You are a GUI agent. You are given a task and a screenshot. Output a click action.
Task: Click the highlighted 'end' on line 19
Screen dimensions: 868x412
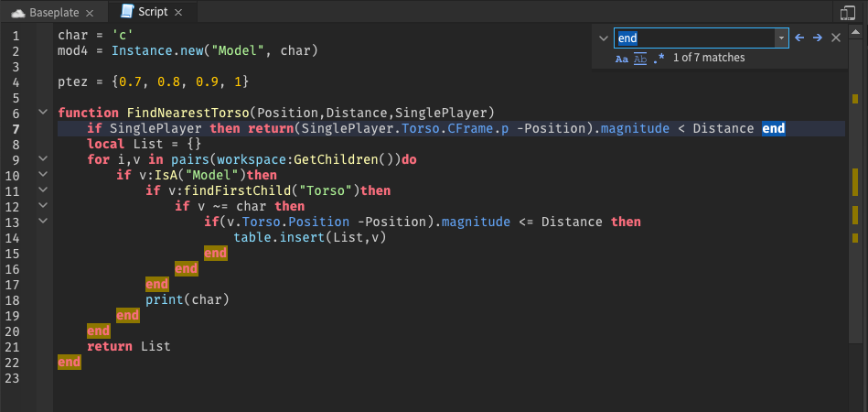pyautogui.click(x=127, y=315)
